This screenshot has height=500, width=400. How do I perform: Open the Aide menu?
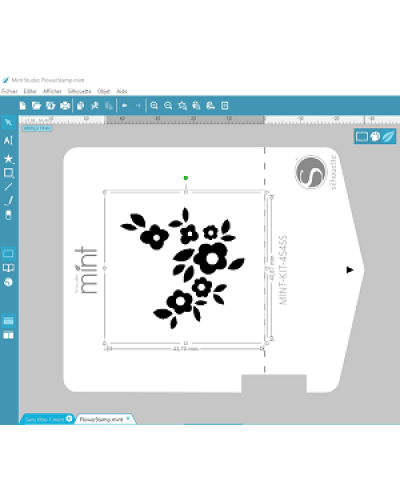(122, 91)
